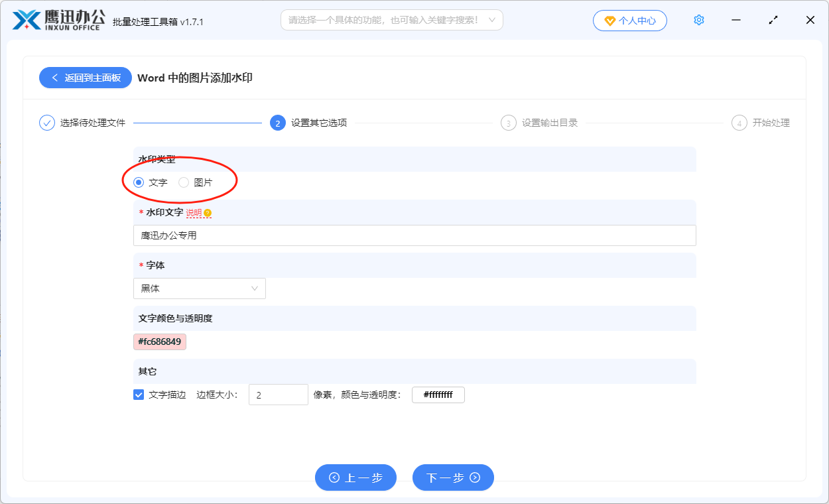Open the #fc686849 text color swatch
This screenshot has width=829, height=504.
pos(160,342)
